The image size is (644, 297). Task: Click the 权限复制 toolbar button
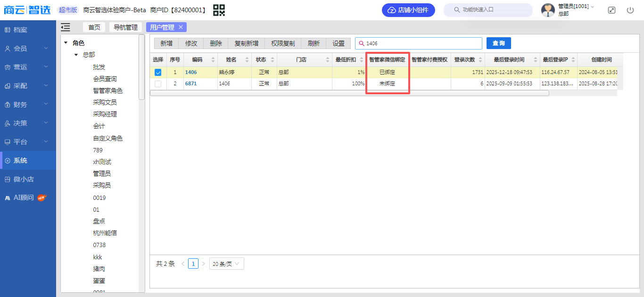point(283,43)
